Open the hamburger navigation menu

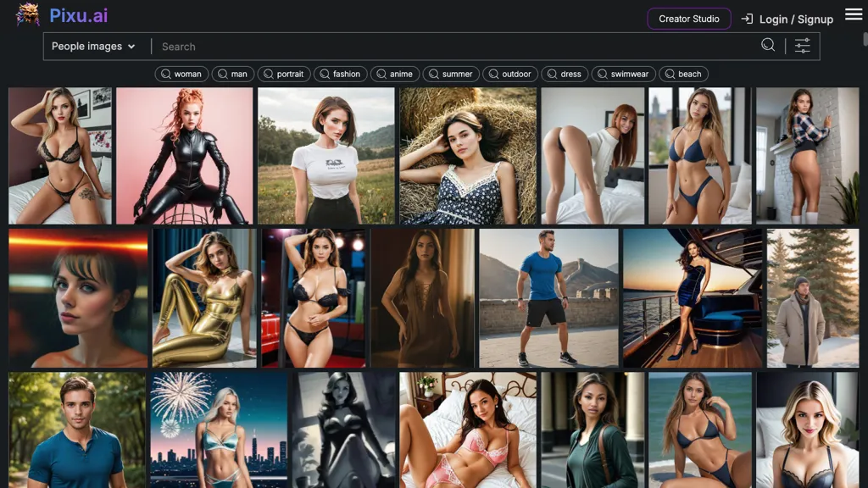pos(853,14)
